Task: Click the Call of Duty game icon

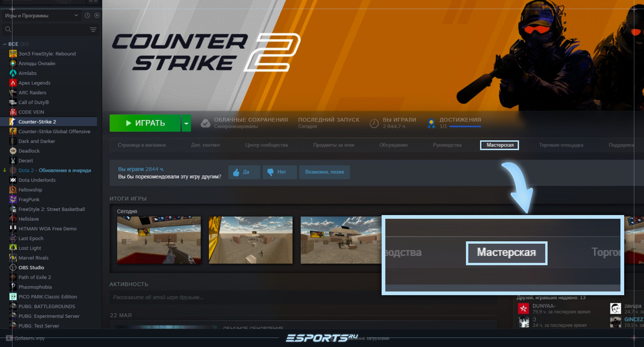Action: [13, 102]
